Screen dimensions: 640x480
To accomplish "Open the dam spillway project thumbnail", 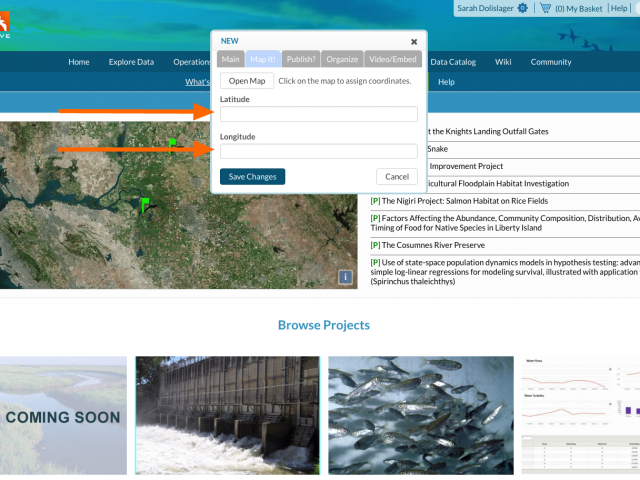I will tap(227, 415).
